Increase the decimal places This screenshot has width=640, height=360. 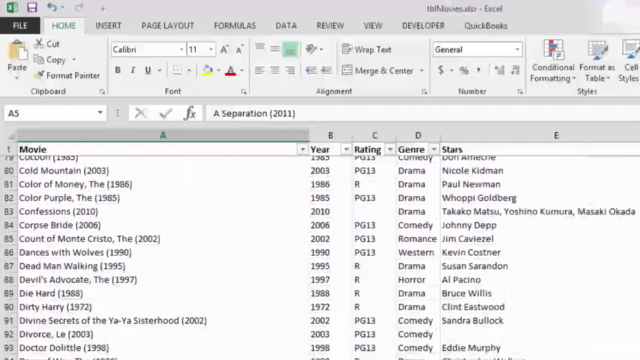pos(500,70)
